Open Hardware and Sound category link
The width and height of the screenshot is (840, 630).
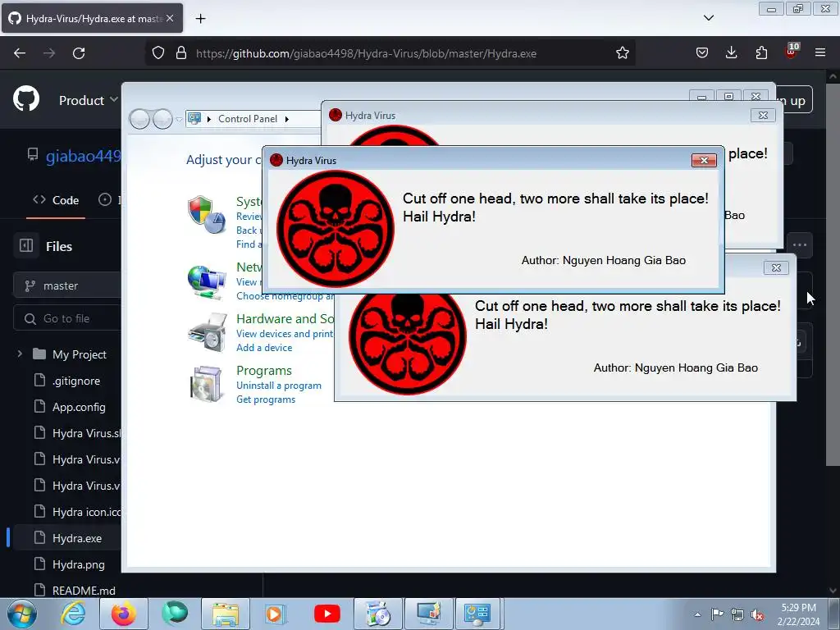(285, 319)
